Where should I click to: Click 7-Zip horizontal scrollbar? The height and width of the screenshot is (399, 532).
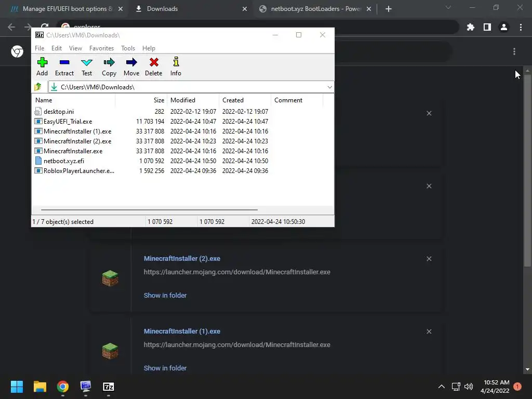(149, 210)
